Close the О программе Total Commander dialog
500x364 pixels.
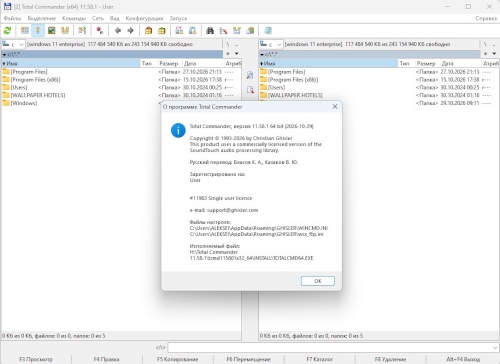tap(335, 106)
